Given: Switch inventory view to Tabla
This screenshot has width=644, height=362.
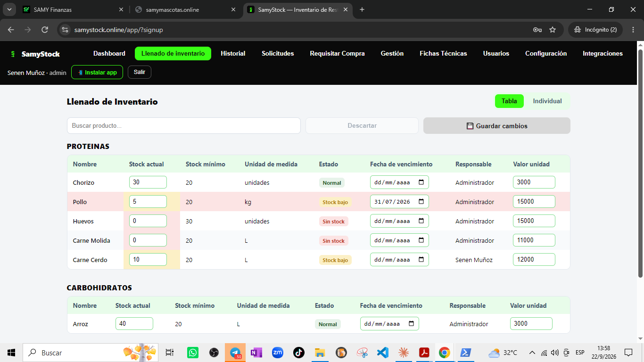Looking at the screenshot, I should coord(509,101).
